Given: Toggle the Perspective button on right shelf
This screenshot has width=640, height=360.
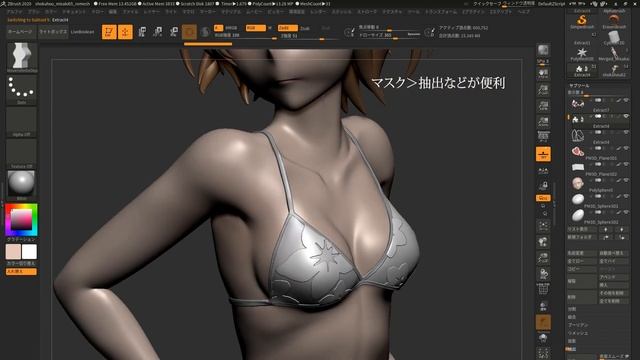Looking at the screenshot, I should pyautogui.click(x=543, y=137).
